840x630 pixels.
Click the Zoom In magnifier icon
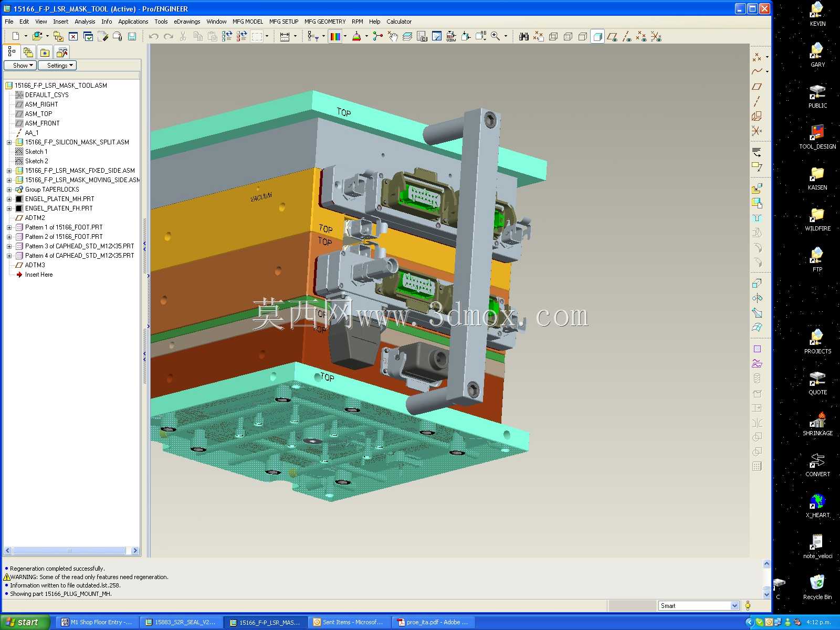pos(496,36)
